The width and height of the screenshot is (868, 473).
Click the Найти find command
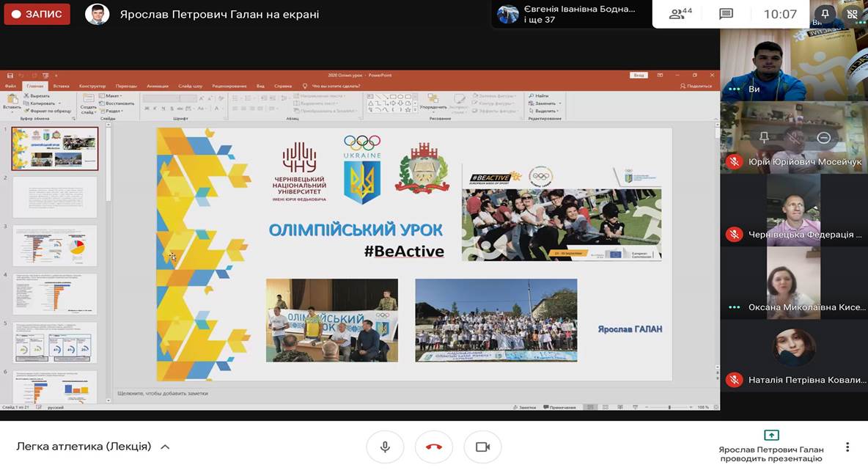pos(539,96)
